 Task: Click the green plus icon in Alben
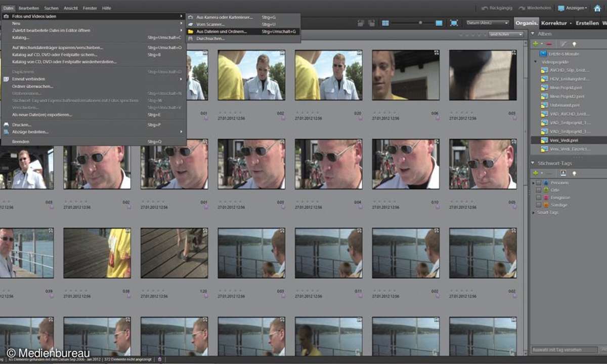tap(536, 44)
